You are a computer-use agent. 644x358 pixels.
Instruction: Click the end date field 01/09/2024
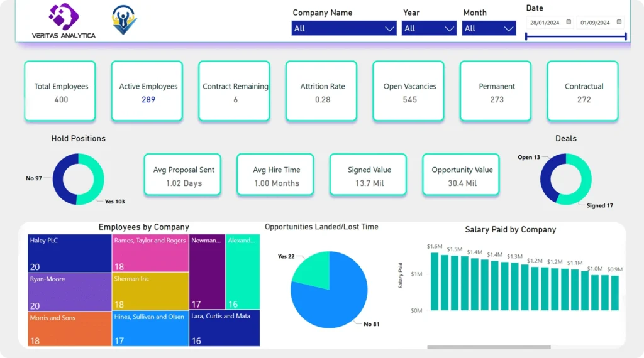click(x=595, y=23)
